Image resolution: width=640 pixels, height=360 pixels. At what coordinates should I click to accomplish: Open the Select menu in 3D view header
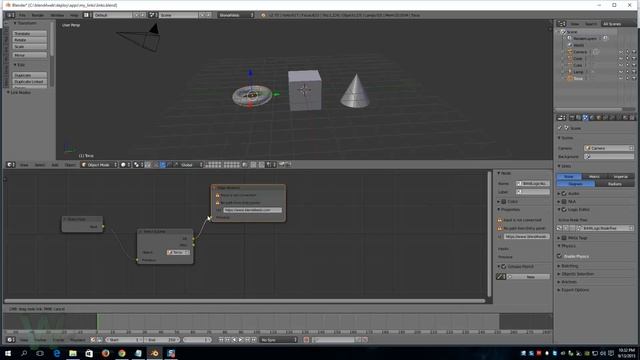(40, 165)
